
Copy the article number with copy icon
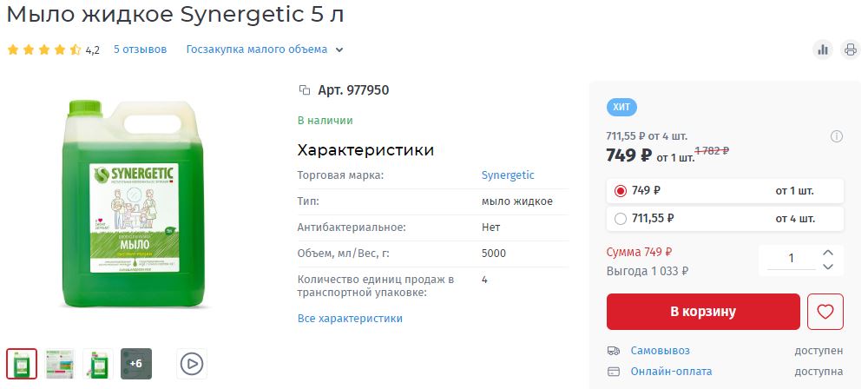pos(304,90)
